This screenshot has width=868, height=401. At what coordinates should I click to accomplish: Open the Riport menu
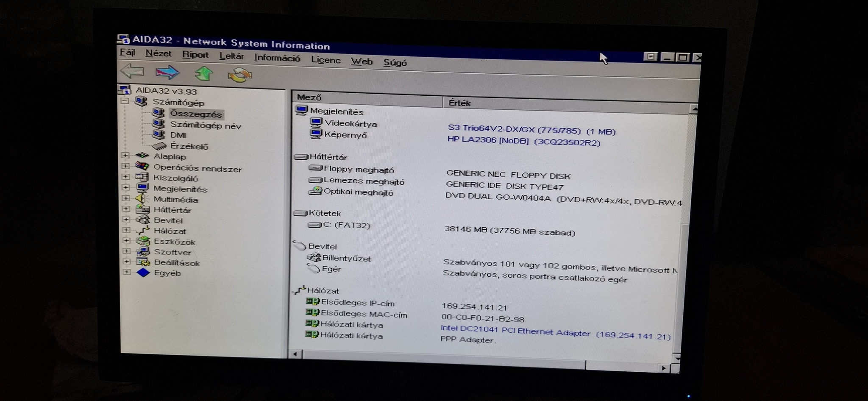coord(195,55)
